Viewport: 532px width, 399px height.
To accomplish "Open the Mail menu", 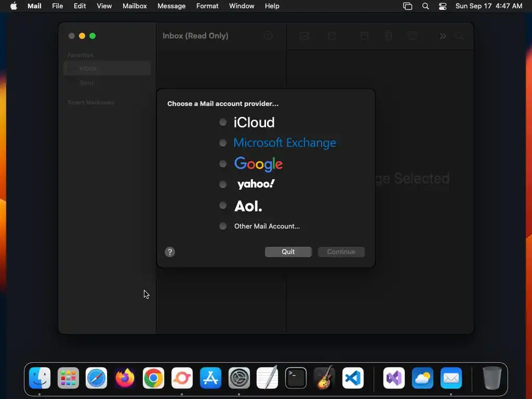I will [34, 6].
